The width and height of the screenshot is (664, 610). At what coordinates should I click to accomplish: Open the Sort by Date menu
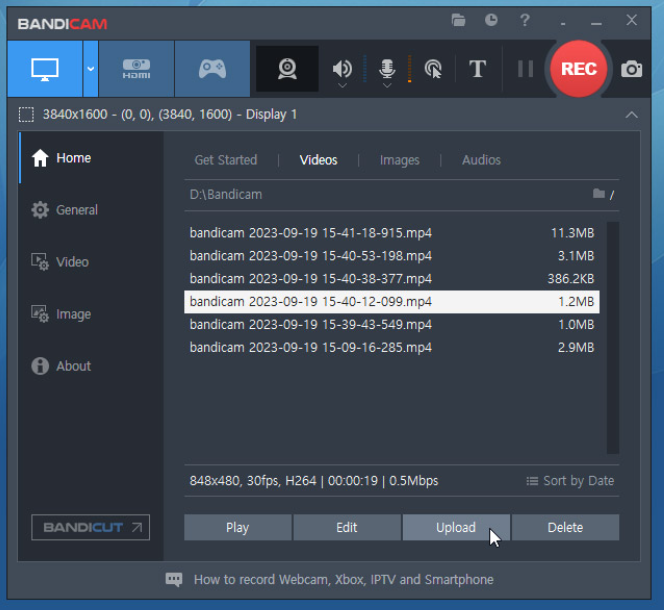click(570, 481)
